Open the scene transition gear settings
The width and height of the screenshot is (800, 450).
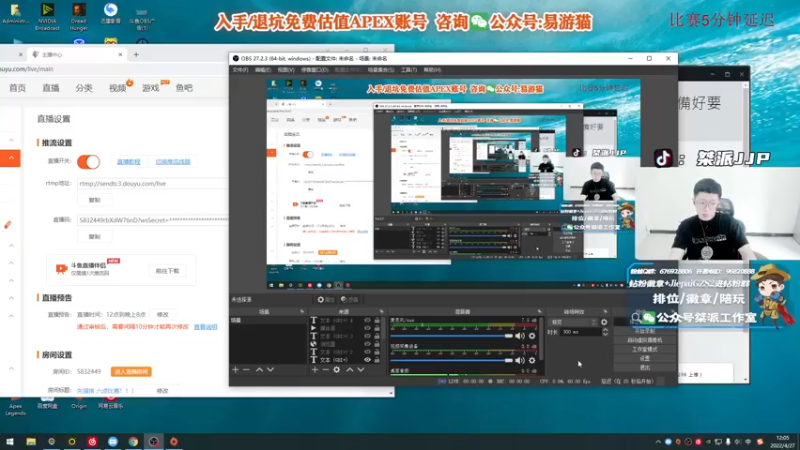pyautogui.click(x=604, y=322)
